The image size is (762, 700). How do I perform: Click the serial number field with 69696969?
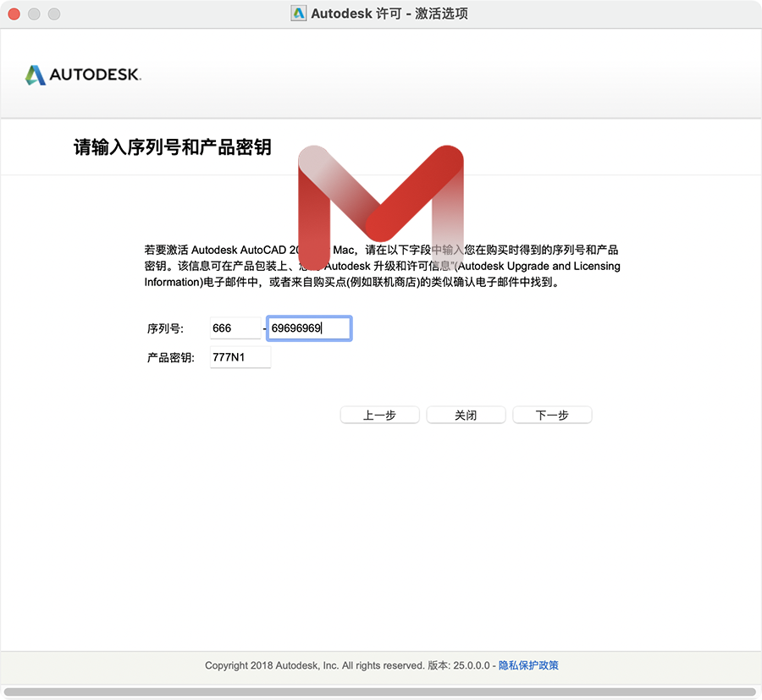point(308,328)
